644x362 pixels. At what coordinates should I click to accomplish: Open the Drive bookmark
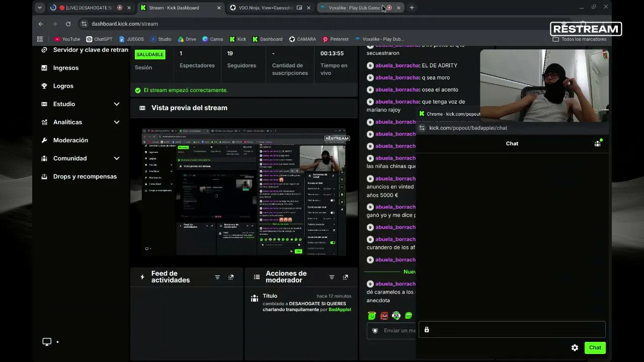pyautogui.click(x=187, y=39)
